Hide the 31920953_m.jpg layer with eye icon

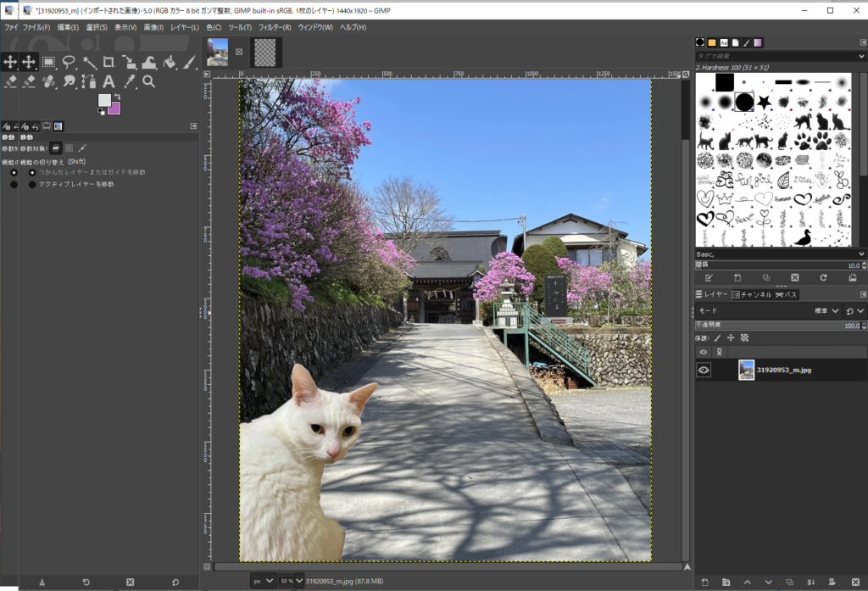coord(704,371)
